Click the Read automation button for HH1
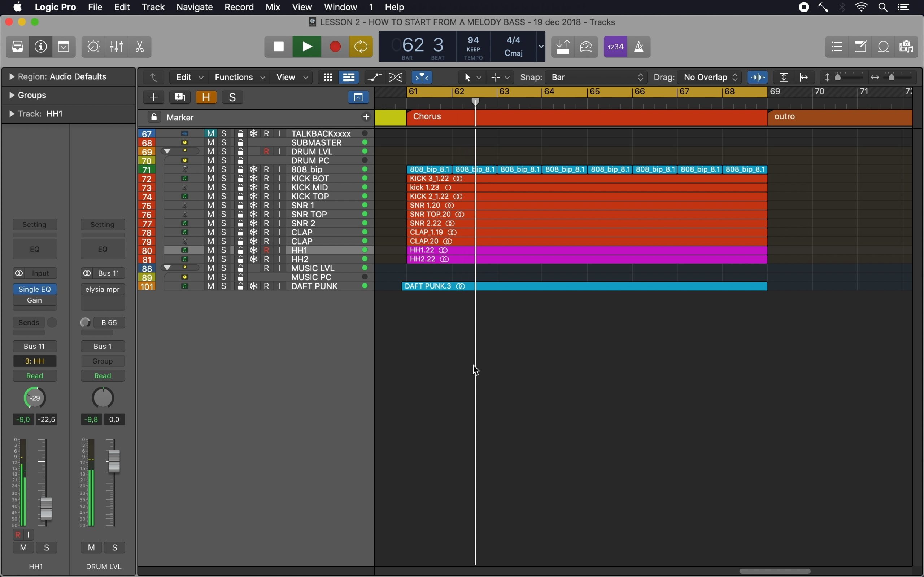Screen dimensions: 924x577 point(35,376)
